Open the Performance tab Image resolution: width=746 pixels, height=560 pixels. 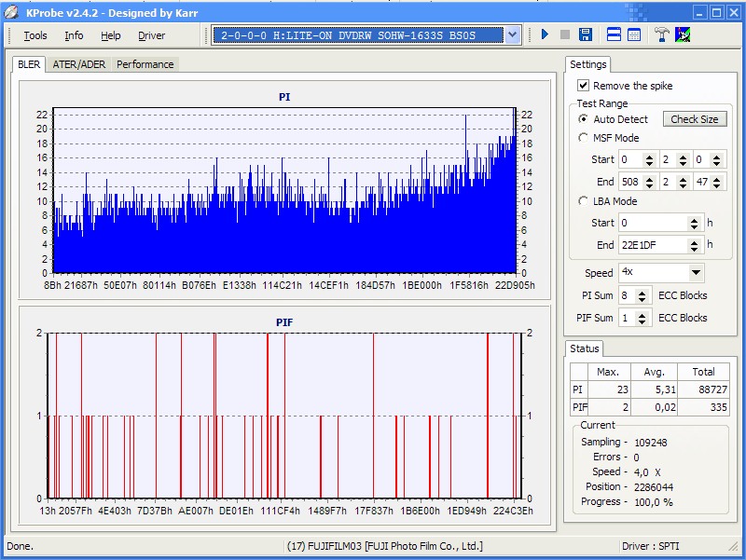[x=145, y=64]
